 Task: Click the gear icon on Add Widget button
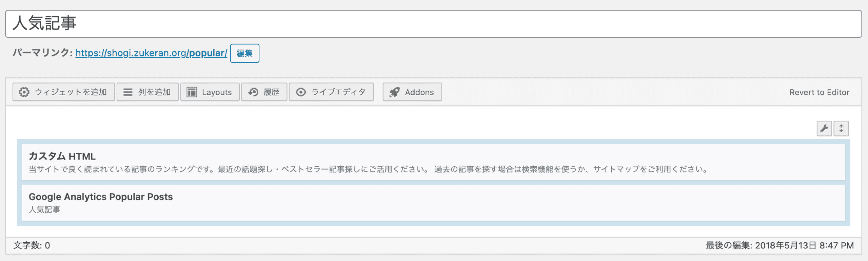tap(24, 92)
